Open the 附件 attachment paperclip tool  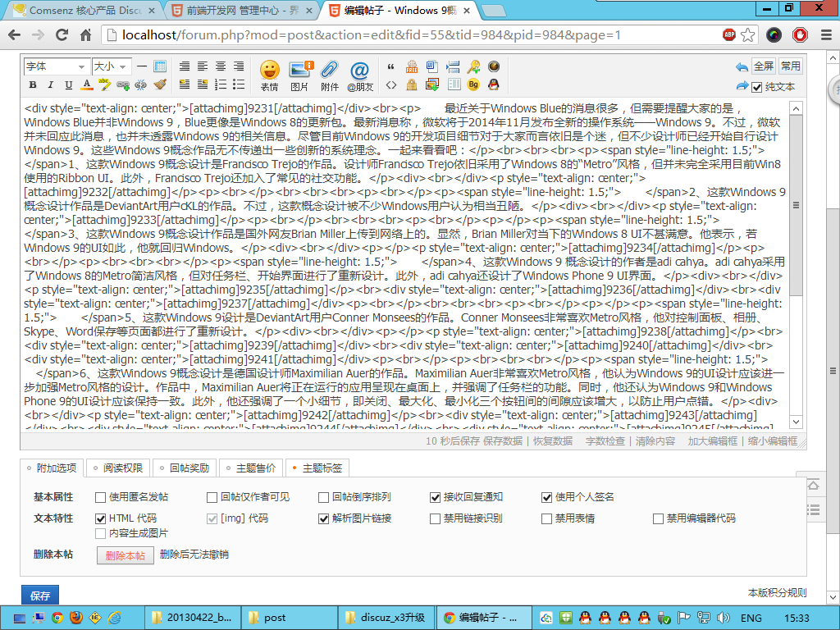click(x=330, y=75)
